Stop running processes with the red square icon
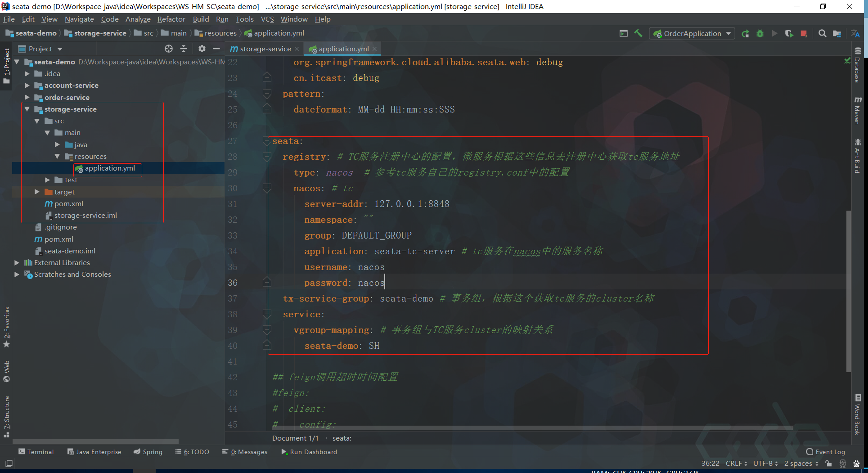This screenshot has height=473, width=868. (x=804, y=34)
